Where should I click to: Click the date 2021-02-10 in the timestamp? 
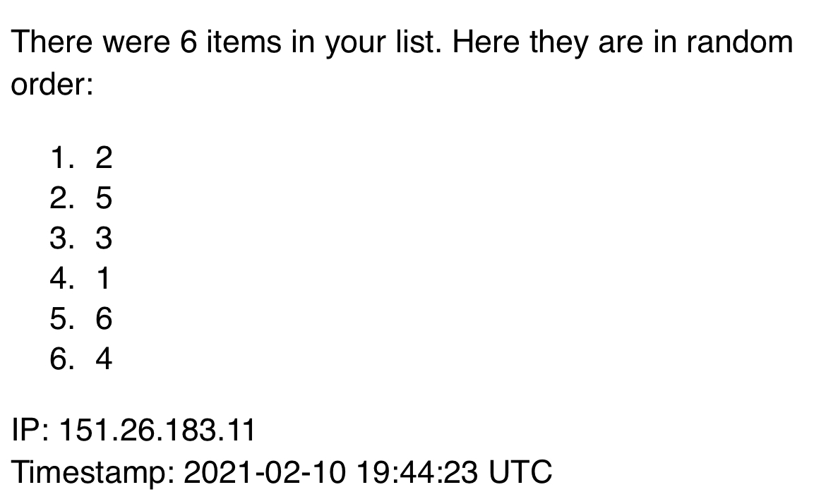(x=265, y=472)
